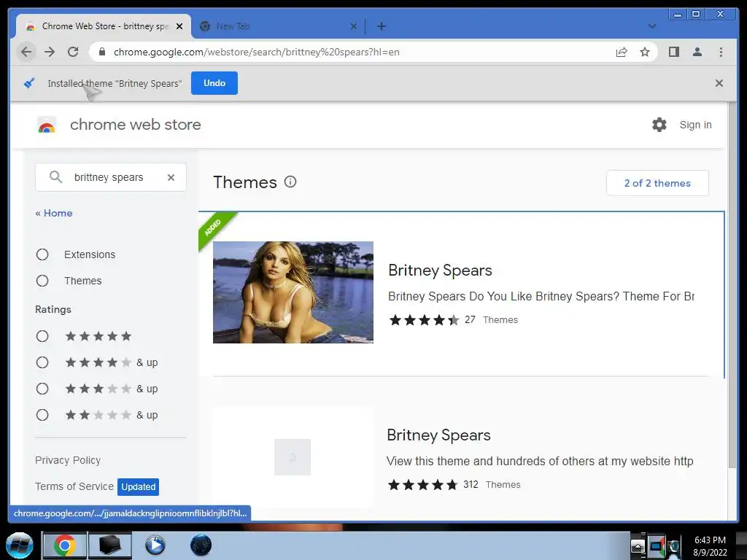The height and width of the screenshot is (560, 747).
Task: Open the dark globe taskbar icon
Action: (201, 545)
